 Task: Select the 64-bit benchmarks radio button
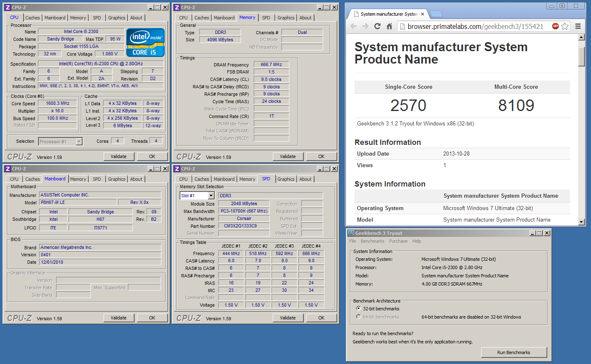(x=358, y=317)
